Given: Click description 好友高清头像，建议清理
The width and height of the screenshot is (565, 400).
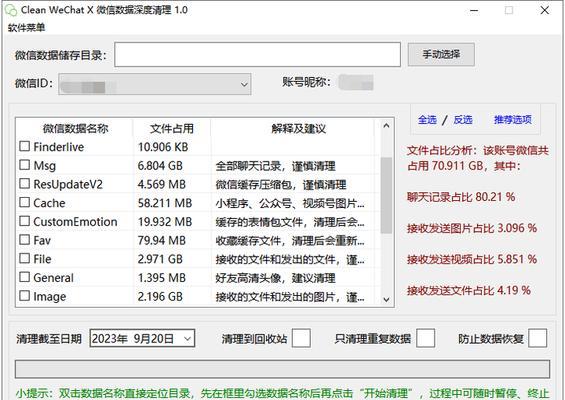Looking at the screenshot, I should pos(275,278).
